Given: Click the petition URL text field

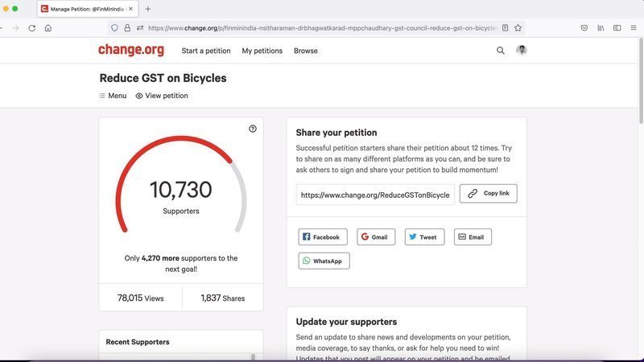Looking at the screenshot, I should 374,195.
